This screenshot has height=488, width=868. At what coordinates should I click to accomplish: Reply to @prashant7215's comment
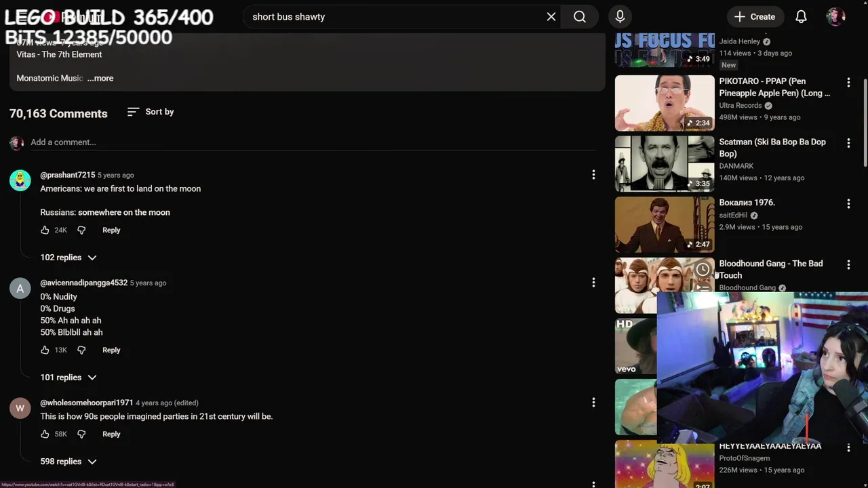(111, 230)
